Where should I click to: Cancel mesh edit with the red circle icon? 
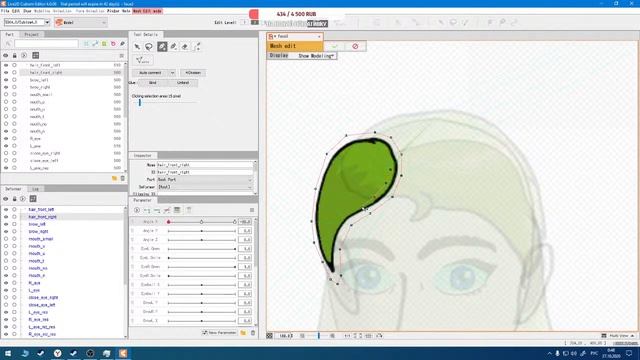(355, 46)
